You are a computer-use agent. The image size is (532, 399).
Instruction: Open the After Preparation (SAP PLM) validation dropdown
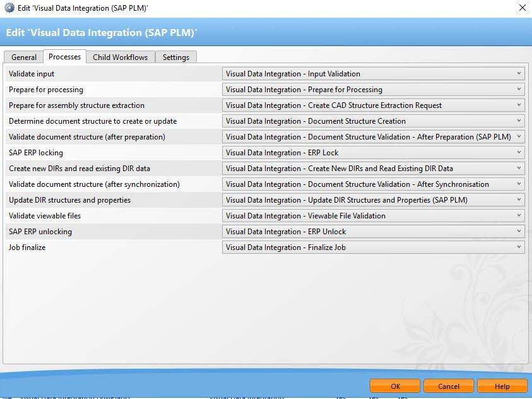374,137
